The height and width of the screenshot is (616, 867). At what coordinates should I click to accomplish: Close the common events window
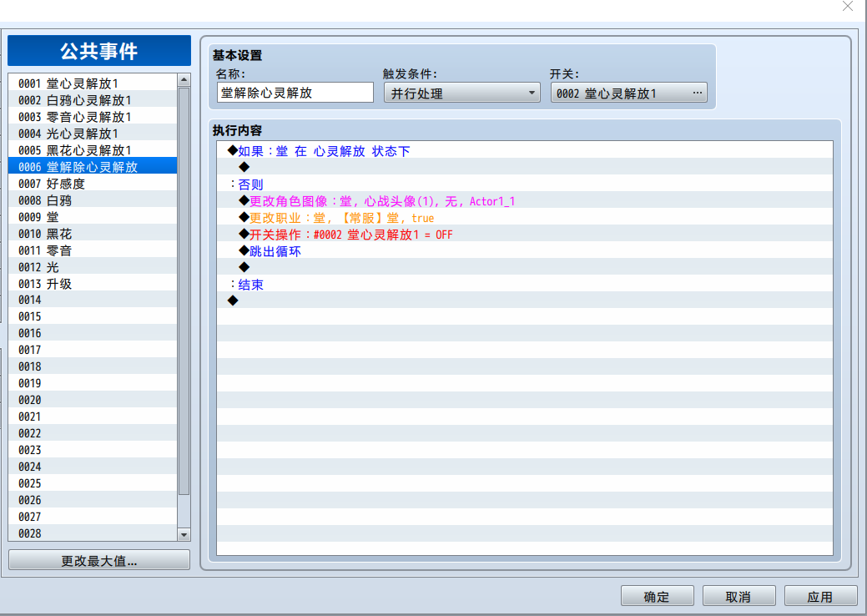(x=848, y=6)
